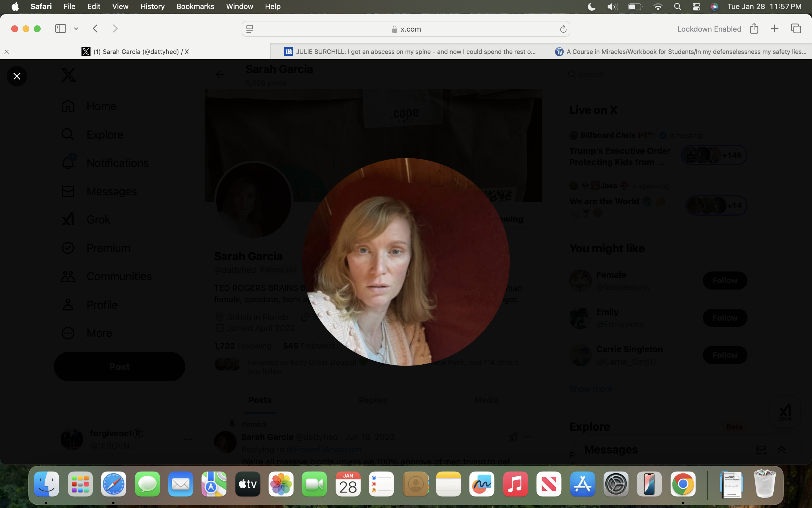Open the Safari Help menu

(x=273, y=7)
